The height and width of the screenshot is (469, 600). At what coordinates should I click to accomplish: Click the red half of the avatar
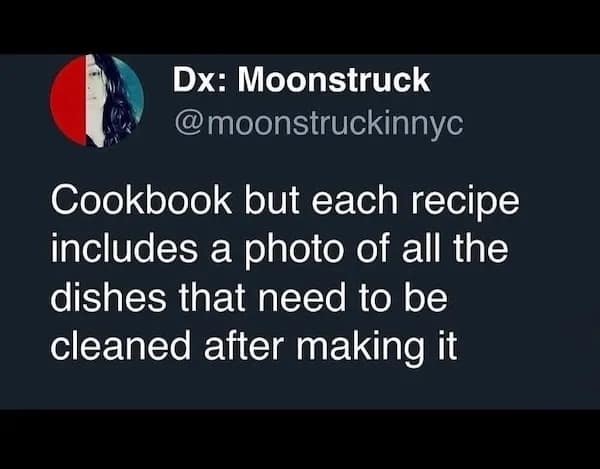click(x=68, y=101)
